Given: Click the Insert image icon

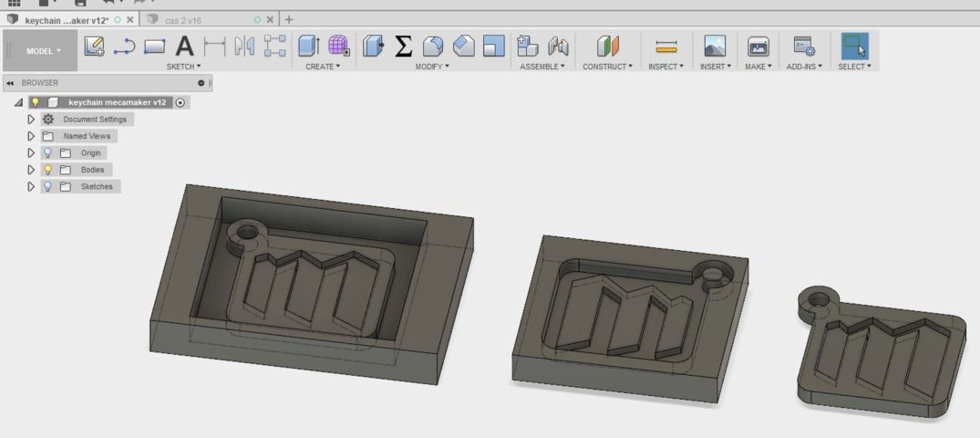Looking at the screenshot, I should [715, 46].
